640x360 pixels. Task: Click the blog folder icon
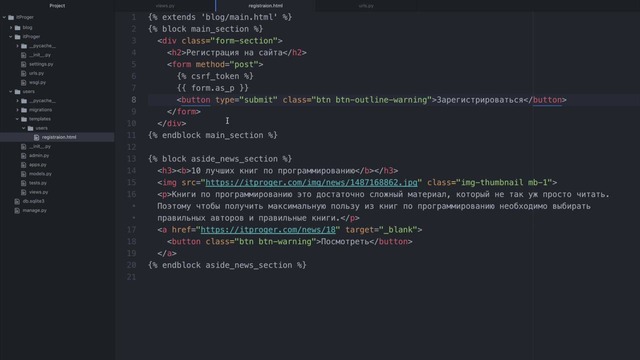tap(18, 27)
